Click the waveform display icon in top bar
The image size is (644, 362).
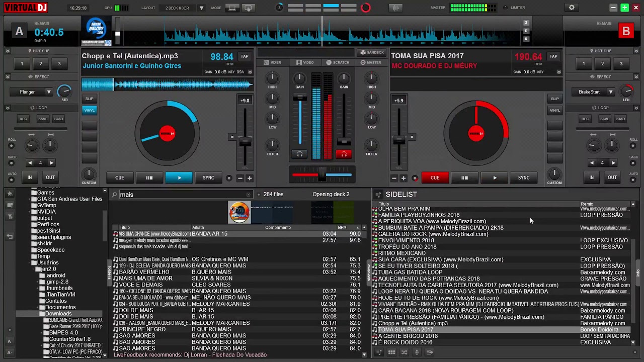coord(396,8)
